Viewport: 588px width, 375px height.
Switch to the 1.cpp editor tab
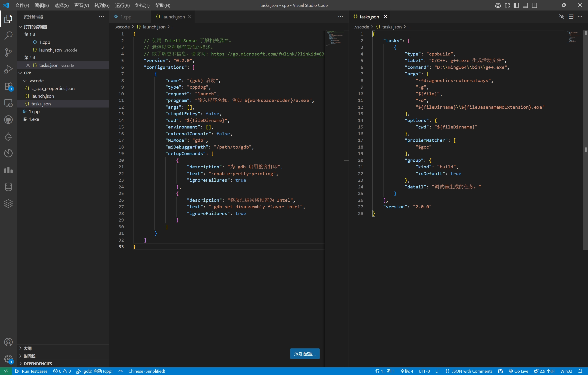[x=126, y=17]
